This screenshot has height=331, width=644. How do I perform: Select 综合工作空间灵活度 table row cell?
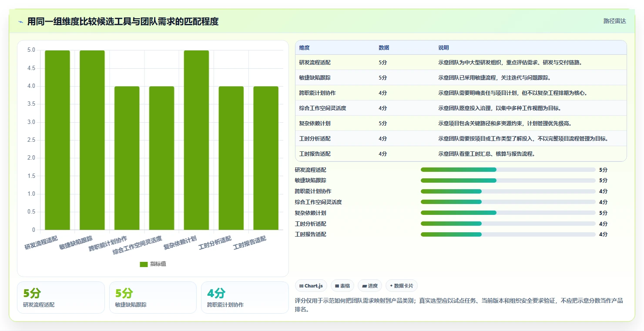322,108
